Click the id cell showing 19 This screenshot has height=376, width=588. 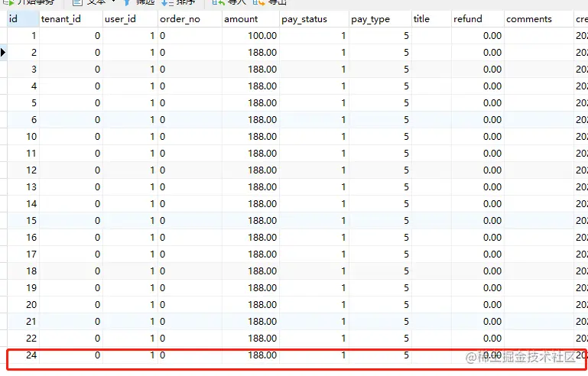(23, 288)
